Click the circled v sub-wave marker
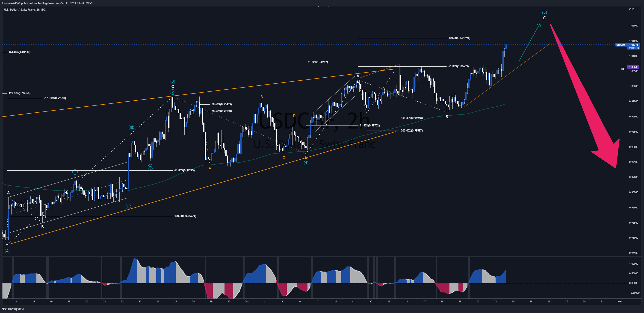 coord(172,92)
